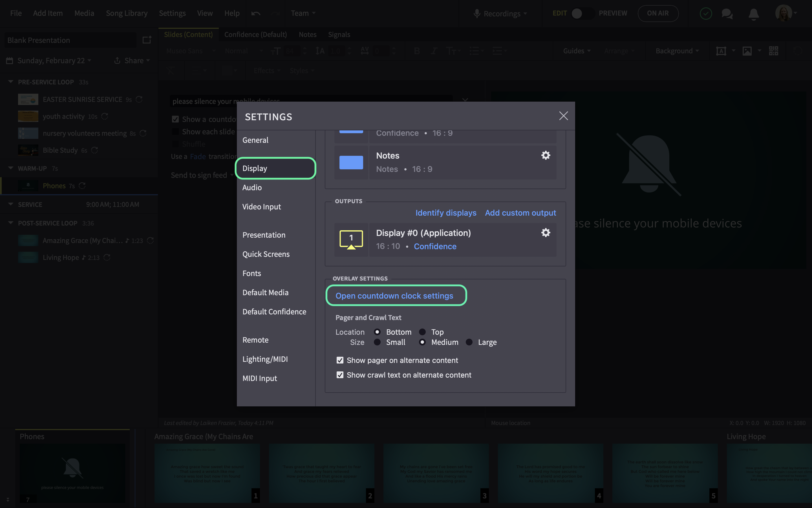Select Medium size radio button
The image size is (812, 508).
422,342
